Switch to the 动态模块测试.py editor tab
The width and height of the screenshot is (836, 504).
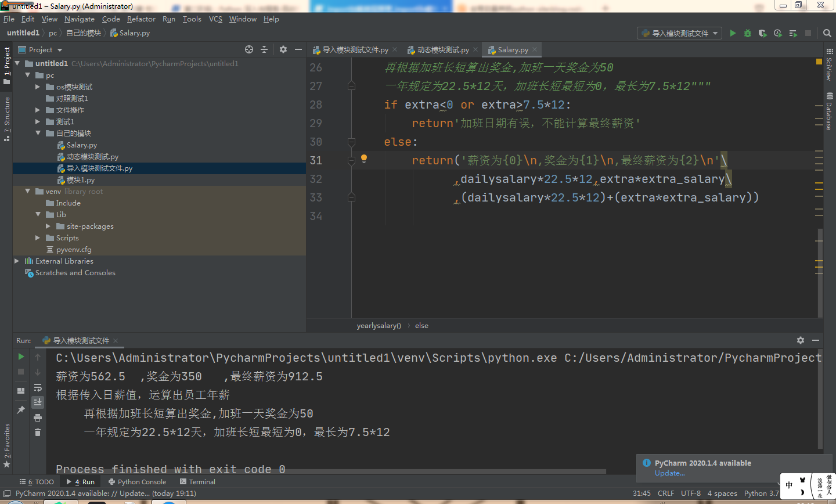443,50
